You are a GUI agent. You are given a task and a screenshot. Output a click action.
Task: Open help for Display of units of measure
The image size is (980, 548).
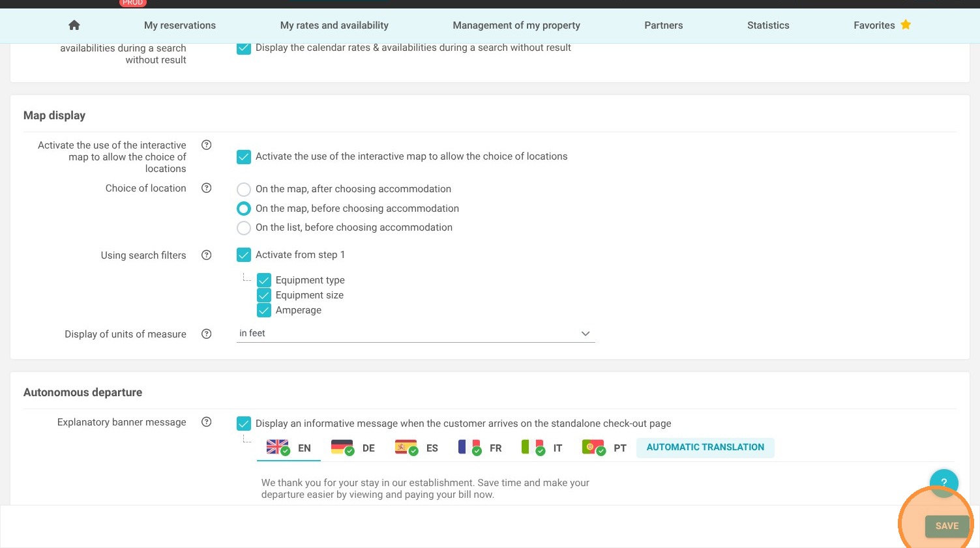click(207, 334)
